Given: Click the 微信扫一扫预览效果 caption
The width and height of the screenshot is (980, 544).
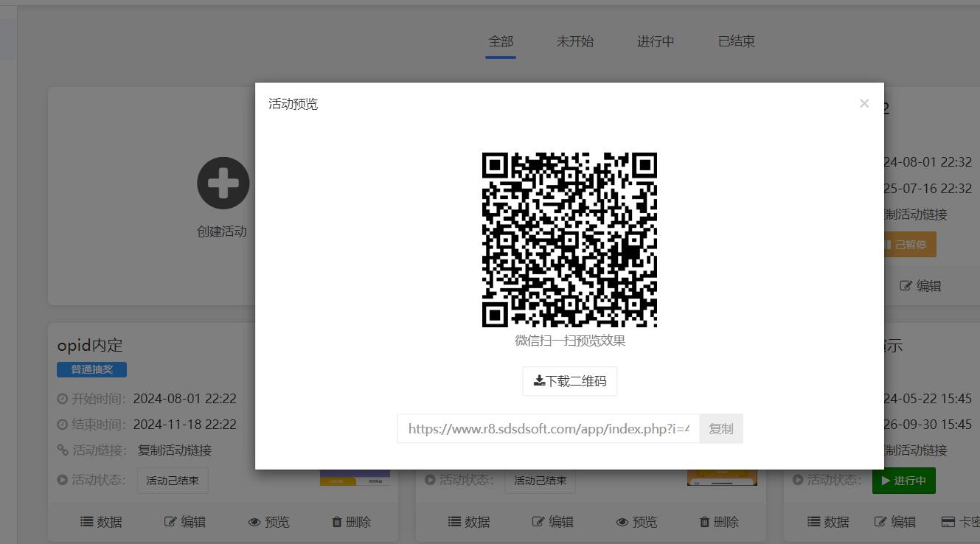Looking at the screenshot, I should pos(570,341).
